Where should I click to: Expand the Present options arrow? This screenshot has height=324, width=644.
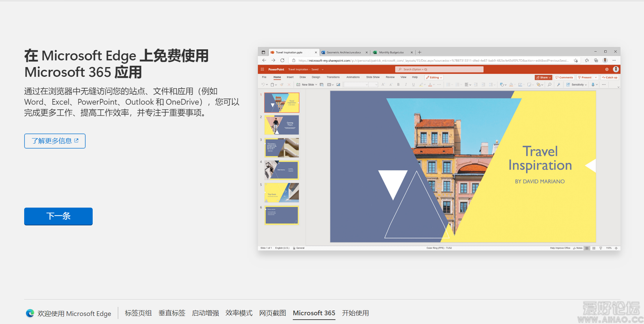pos(596,77)
